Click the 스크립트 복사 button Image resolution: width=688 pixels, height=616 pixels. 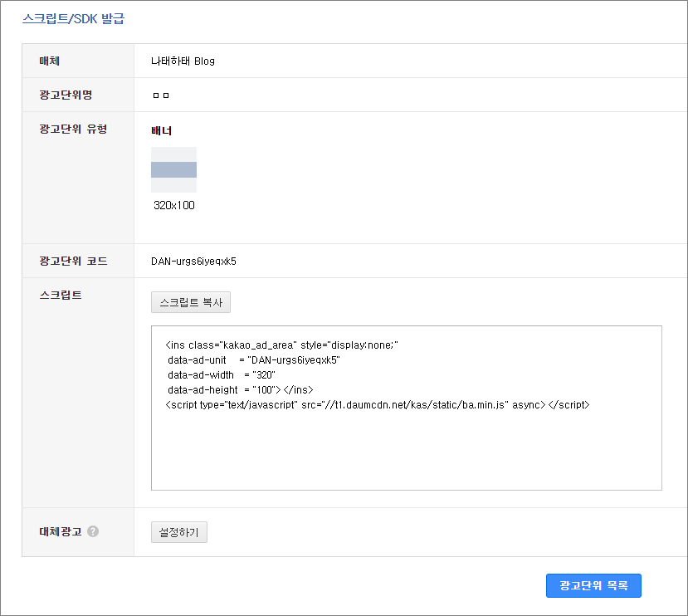tap(190, 302)
